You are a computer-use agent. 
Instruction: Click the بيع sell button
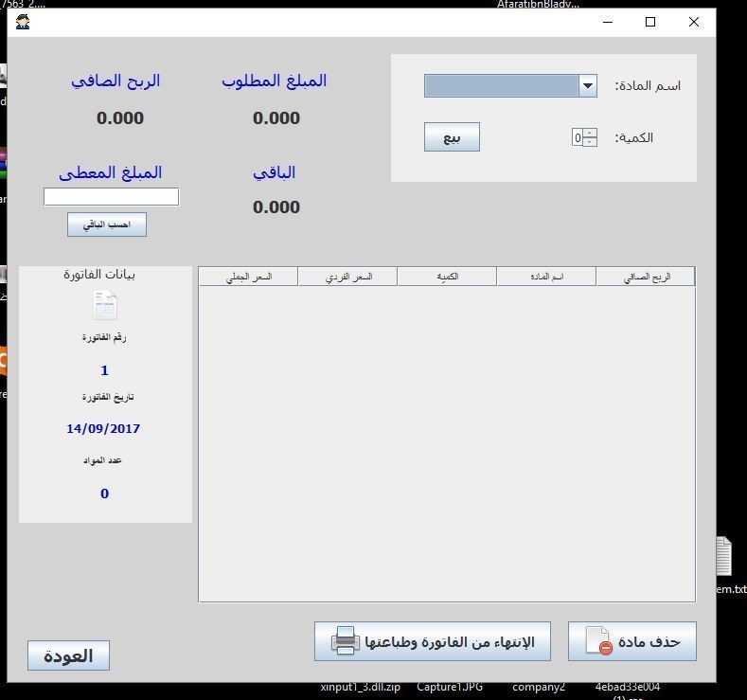pyautogui.click(x=452, y=137)
